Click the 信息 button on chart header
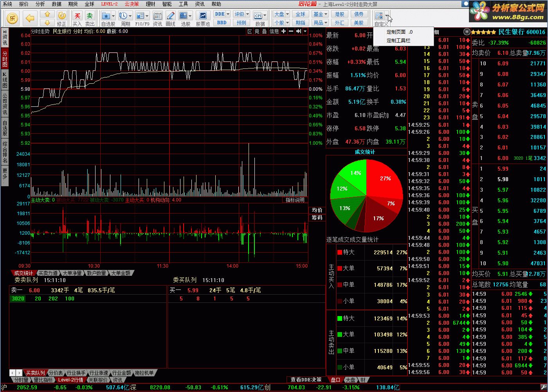The image size is (548, 392). 274,31
